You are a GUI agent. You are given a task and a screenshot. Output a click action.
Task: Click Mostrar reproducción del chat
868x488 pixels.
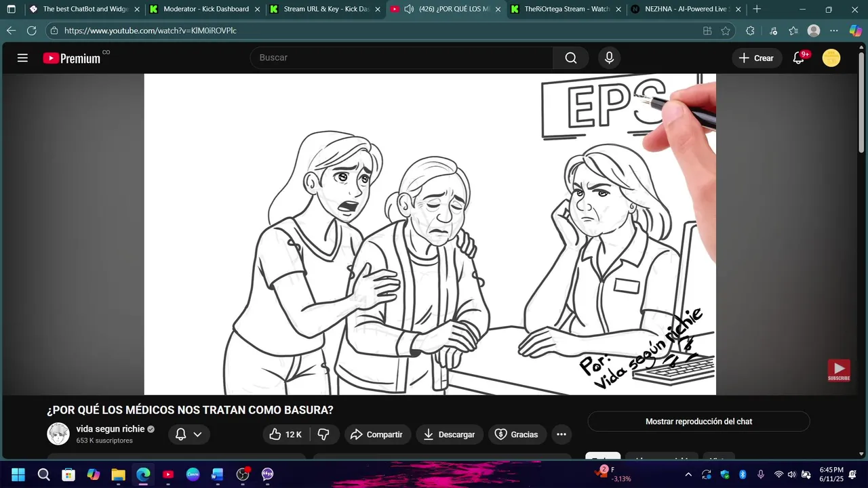(698, 422)
